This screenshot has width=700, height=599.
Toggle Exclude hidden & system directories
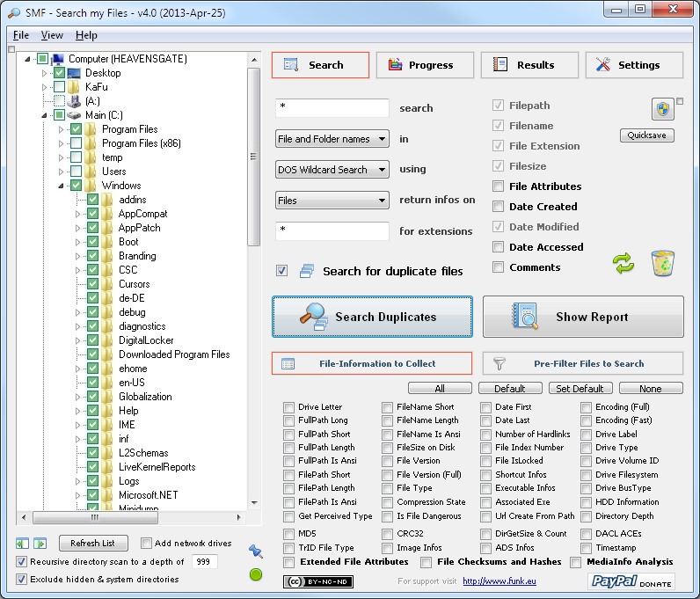coord(21,580)
